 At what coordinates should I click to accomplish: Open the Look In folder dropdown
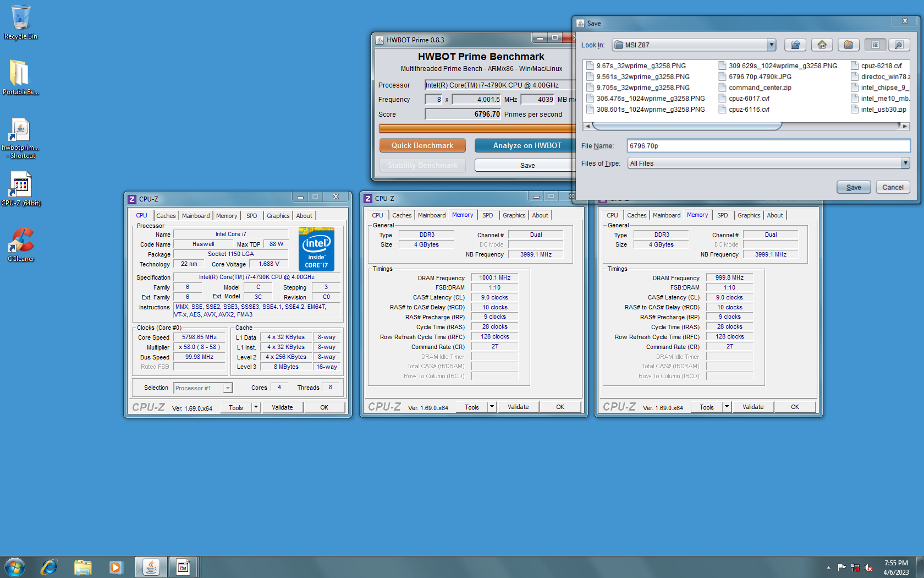[771, 45]
